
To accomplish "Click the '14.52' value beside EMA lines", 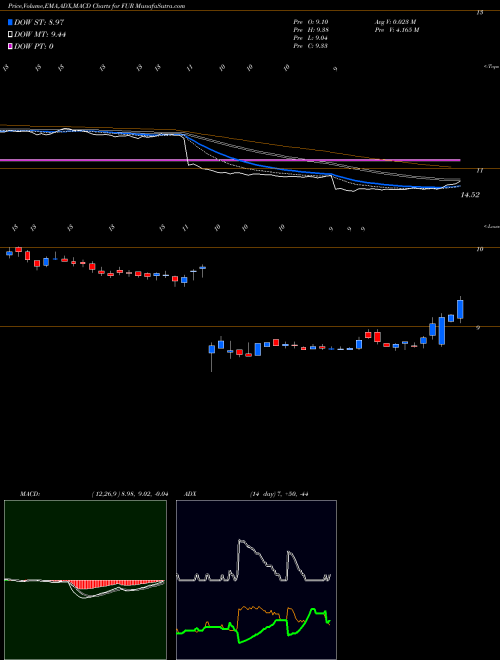I will pos(470,195).
